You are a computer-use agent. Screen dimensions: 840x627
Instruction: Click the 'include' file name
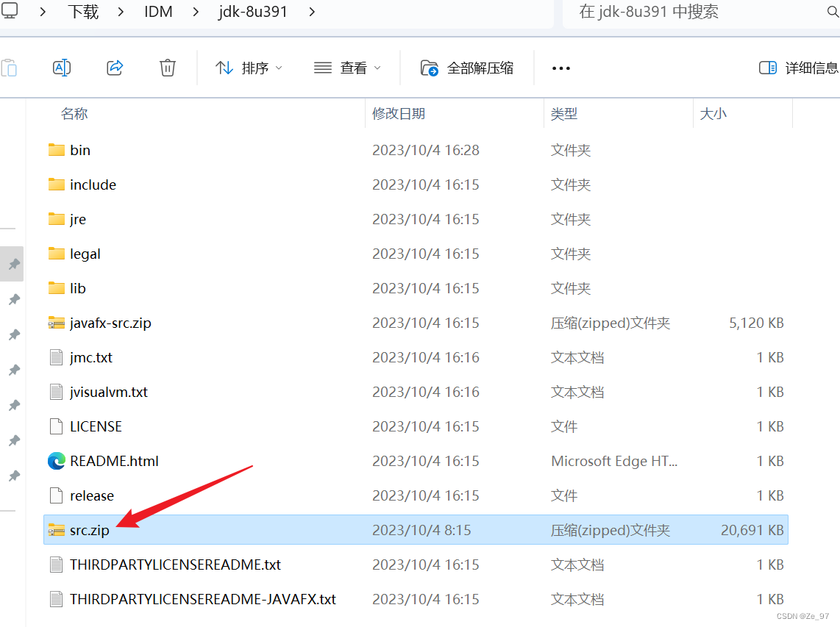pos(93,184)
